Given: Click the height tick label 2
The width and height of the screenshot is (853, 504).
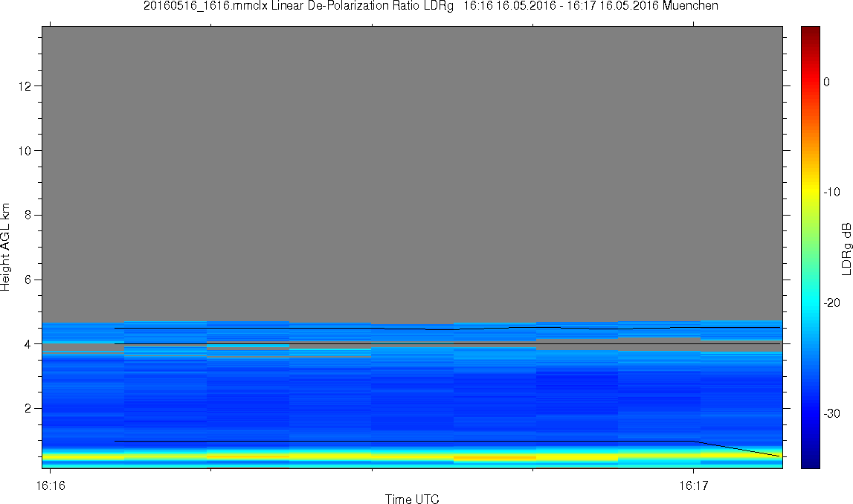Looking at the screenshot, I should (x=28, y=409).
